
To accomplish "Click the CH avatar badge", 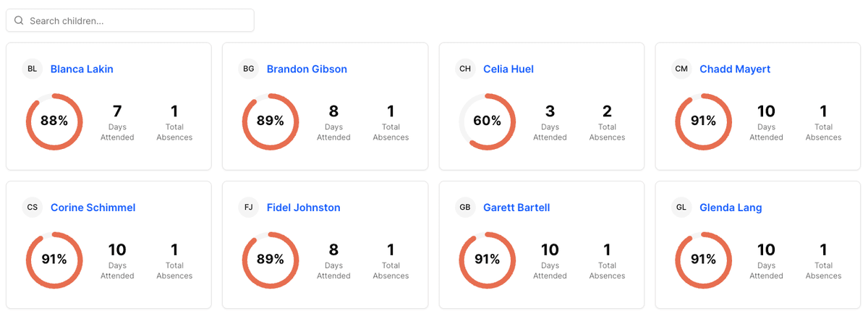I will [x=465, y=69].
